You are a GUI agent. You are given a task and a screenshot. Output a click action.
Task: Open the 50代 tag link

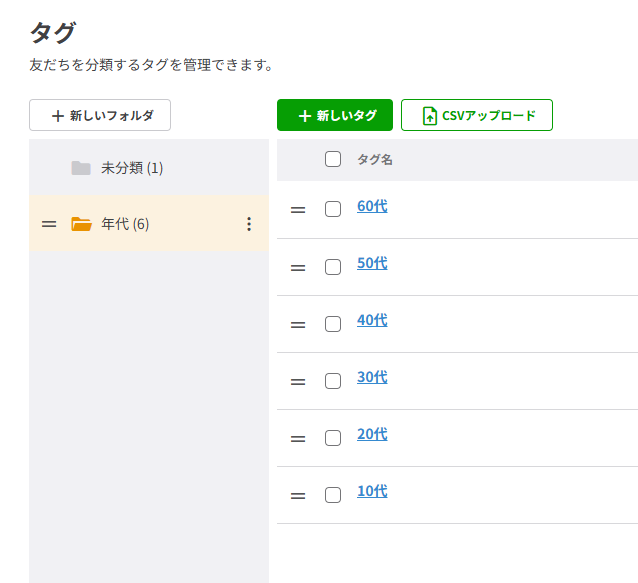tap(372, 263)
